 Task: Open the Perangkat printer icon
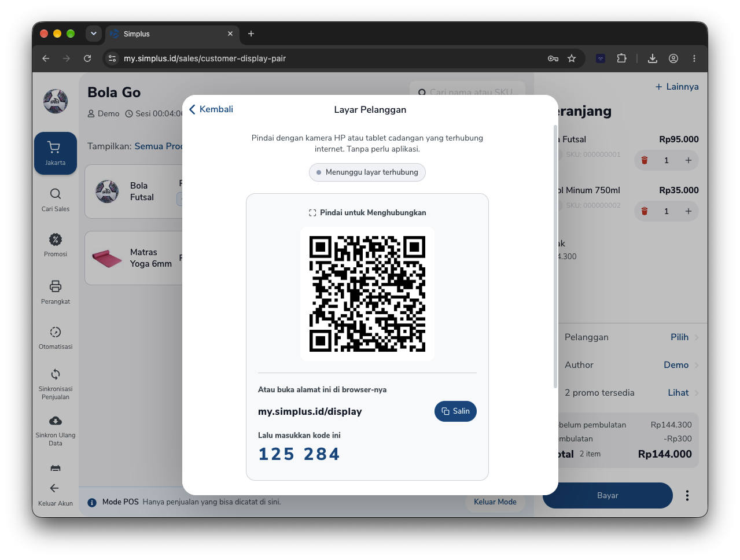(x=56, y=286)
